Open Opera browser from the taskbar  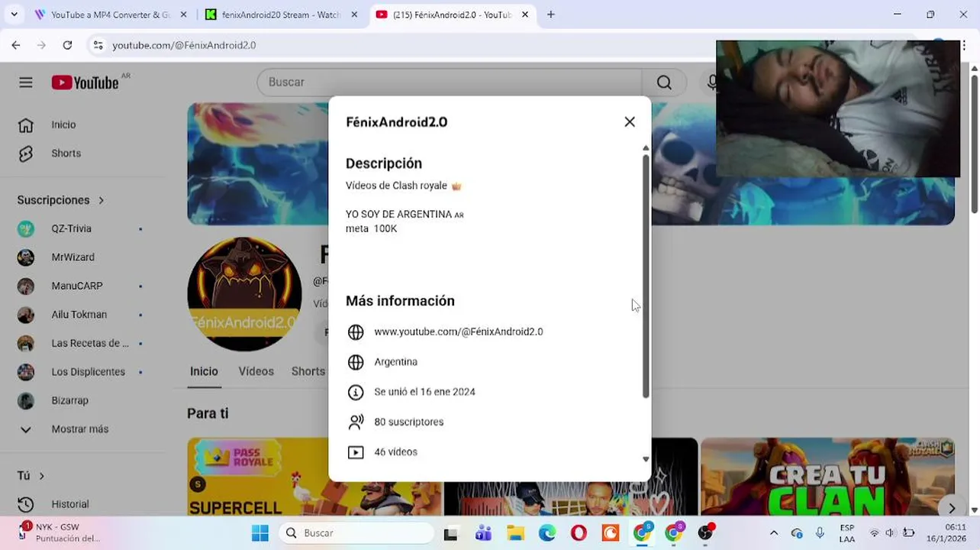click(579, 533)
